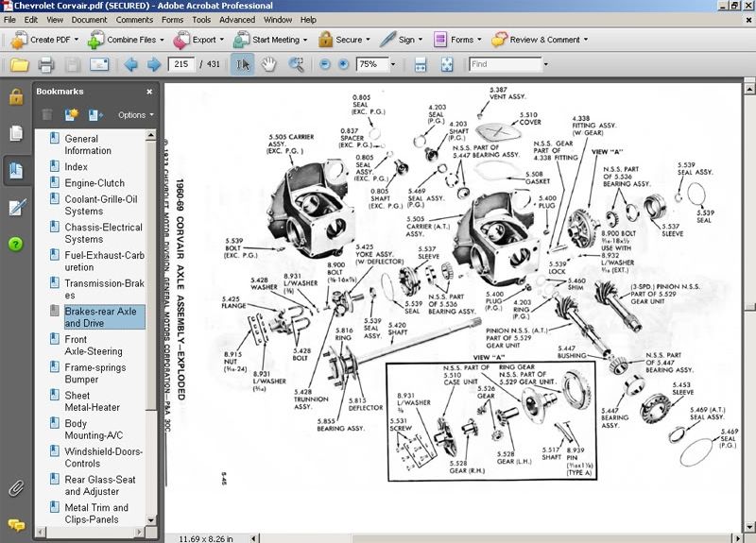Image resolution: width=756 pixels, height=543 pixels.
Task: Select the Index bookmark
Action: 77,167
